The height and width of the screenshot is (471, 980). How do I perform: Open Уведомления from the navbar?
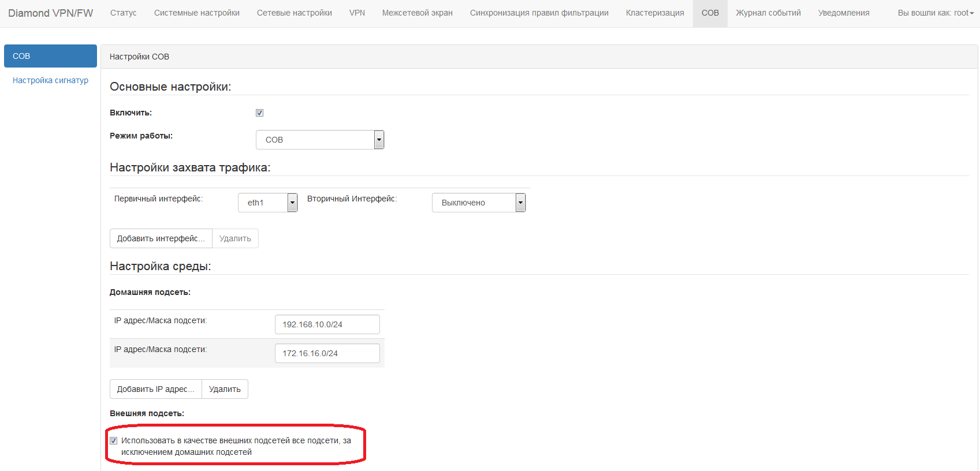click(843, 13)
